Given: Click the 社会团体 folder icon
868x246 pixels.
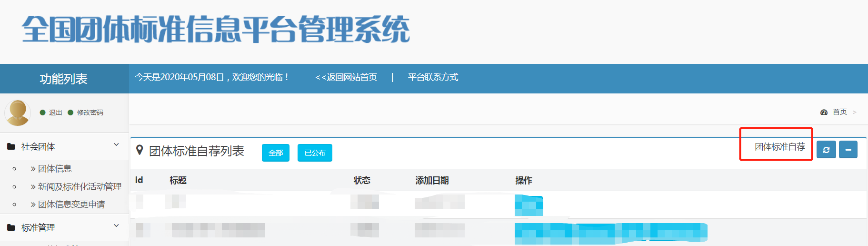Looking at the screenshot, I should tap(11, 147).
